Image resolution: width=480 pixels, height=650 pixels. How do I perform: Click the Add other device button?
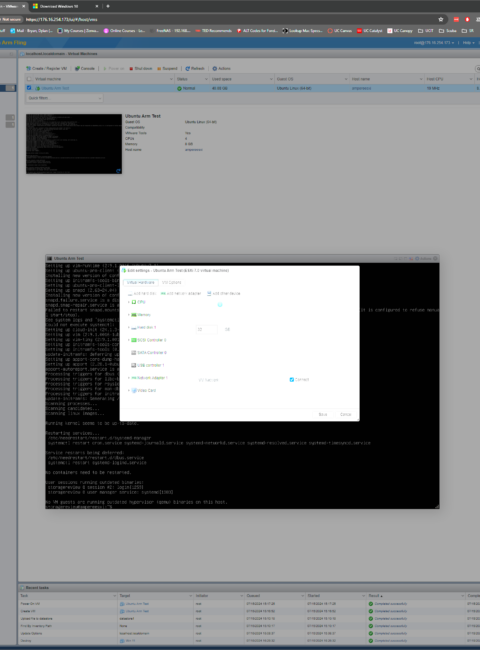click(223, 293)
